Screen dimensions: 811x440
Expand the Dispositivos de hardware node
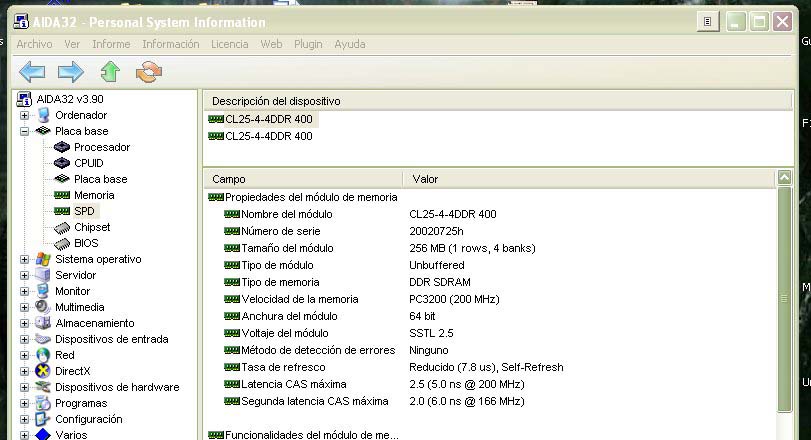[24, 387]
